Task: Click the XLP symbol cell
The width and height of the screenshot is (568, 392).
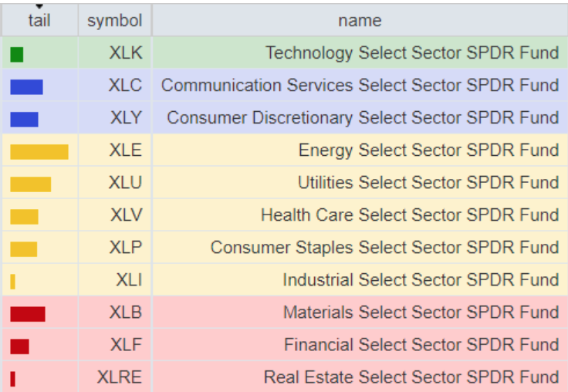Action: pyautogui.click(x=125, y=247)
